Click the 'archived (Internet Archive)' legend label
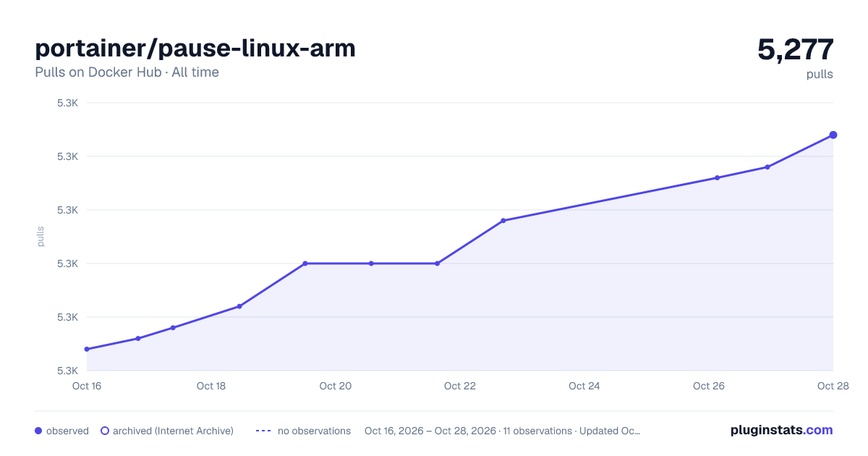Screen dimensions: 868x456 click(x=173, y=431)
